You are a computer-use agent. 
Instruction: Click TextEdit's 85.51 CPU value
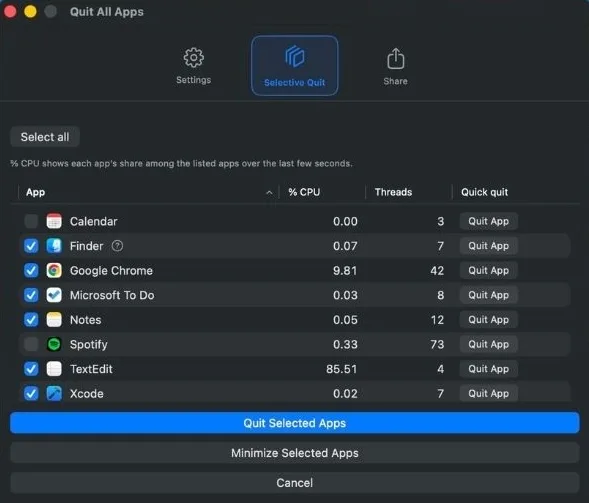point(341,369)
